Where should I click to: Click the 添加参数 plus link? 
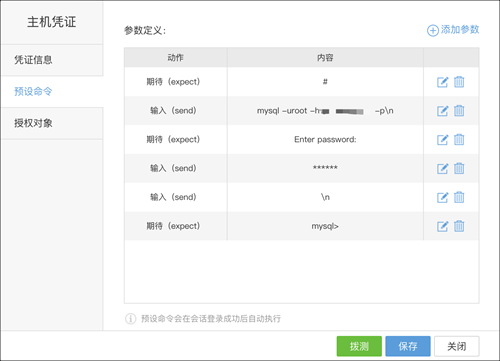coord(453,30)
